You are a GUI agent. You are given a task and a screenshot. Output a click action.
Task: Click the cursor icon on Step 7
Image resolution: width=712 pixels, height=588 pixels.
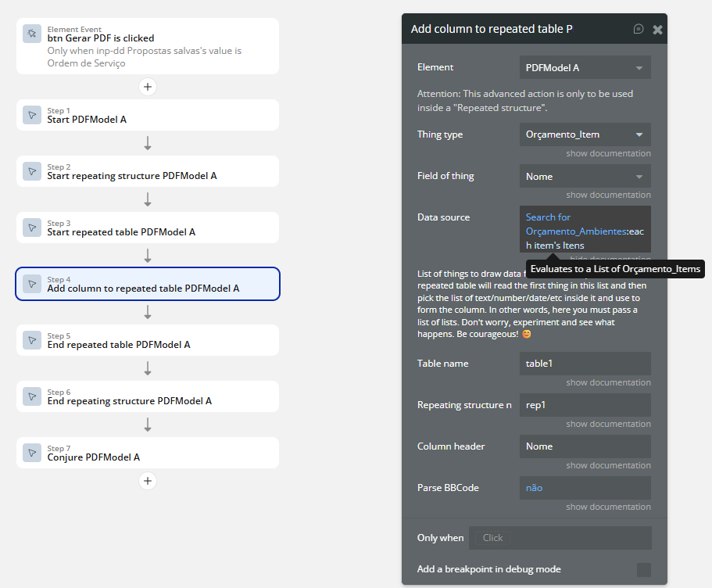(32, 453)
